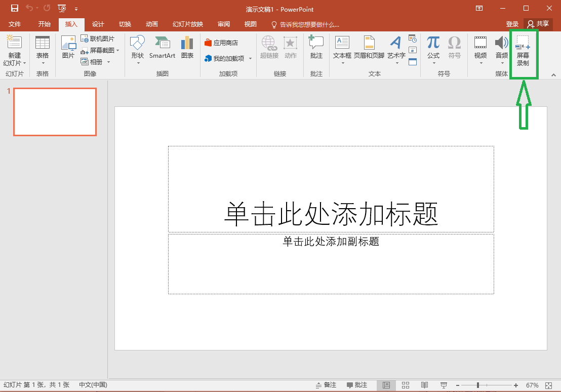Image resolution: width=561 pixels, height=392 pixels.
Task: Click the Undo arrow in the title bar
Action: coord(29,8)
